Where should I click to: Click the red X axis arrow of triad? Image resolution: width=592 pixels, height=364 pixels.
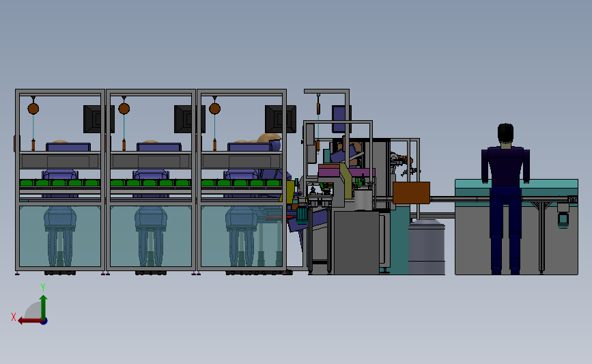click(29, 321)
